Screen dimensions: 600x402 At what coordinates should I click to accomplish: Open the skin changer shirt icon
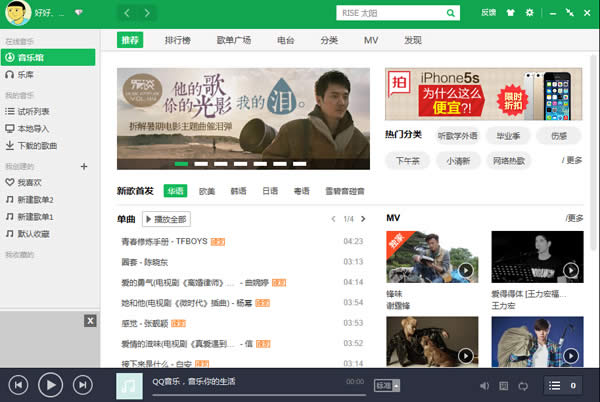click(511, 13)
